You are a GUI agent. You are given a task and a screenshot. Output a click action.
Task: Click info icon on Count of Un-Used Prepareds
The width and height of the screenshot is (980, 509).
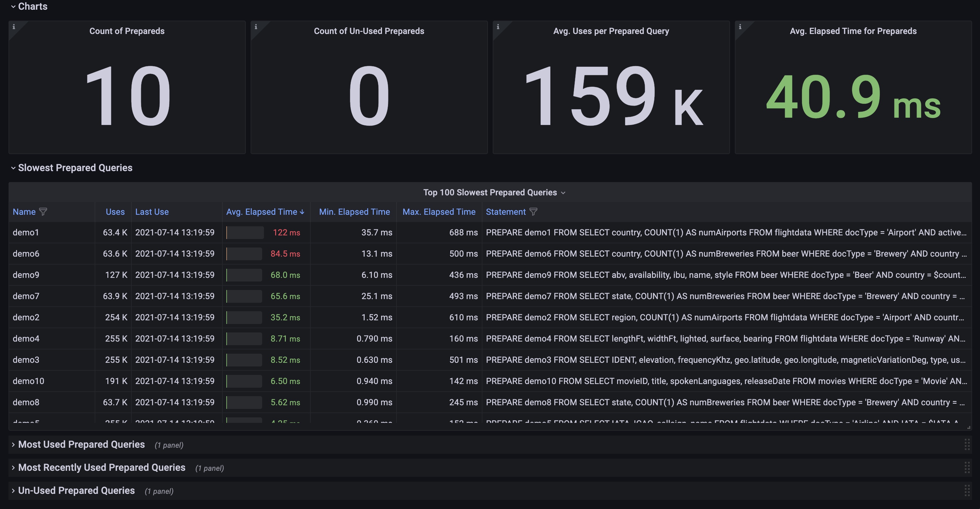(256, 27)
